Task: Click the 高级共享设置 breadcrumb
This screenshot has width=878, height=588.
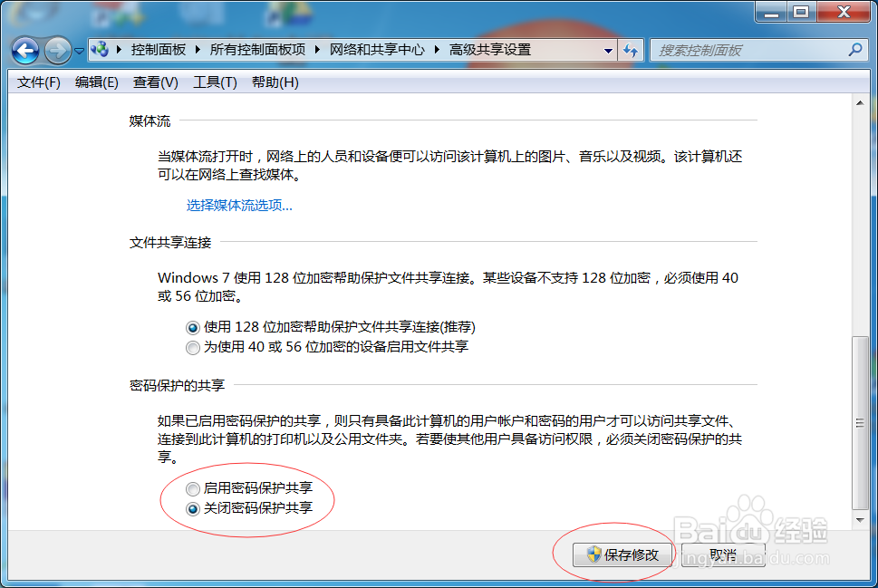Action: (x=490, y=49)
